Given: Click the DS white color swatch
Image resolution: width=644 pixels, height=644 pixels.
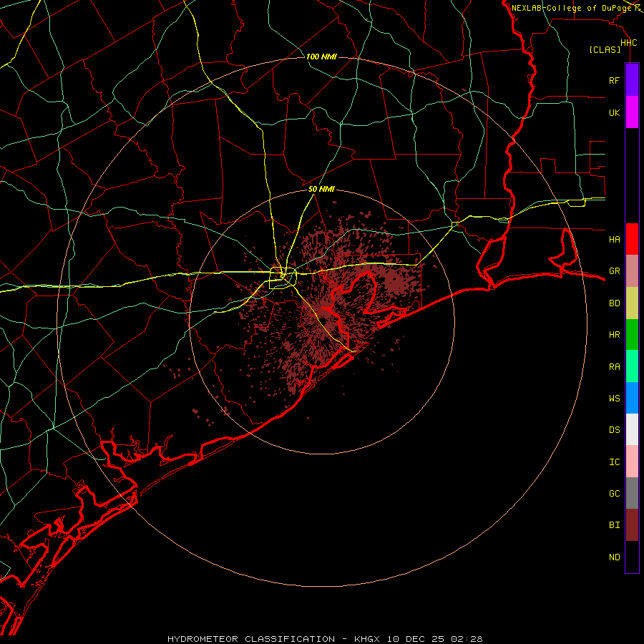Looking at the screenshot, I should click(x=632, y=429).
